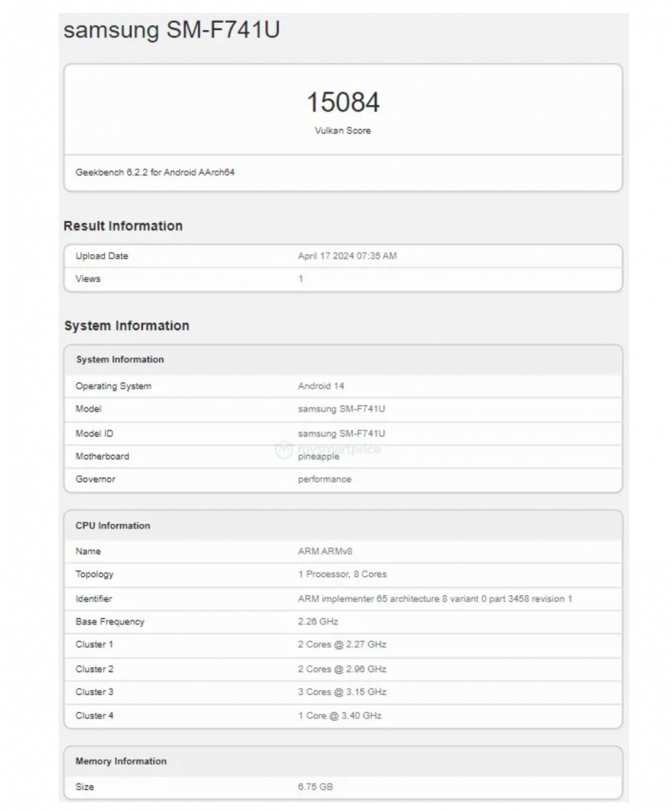Click the samsung SM-F741U page title
The width and height of the screenshot is (672, 811).
tap(172, 30)
